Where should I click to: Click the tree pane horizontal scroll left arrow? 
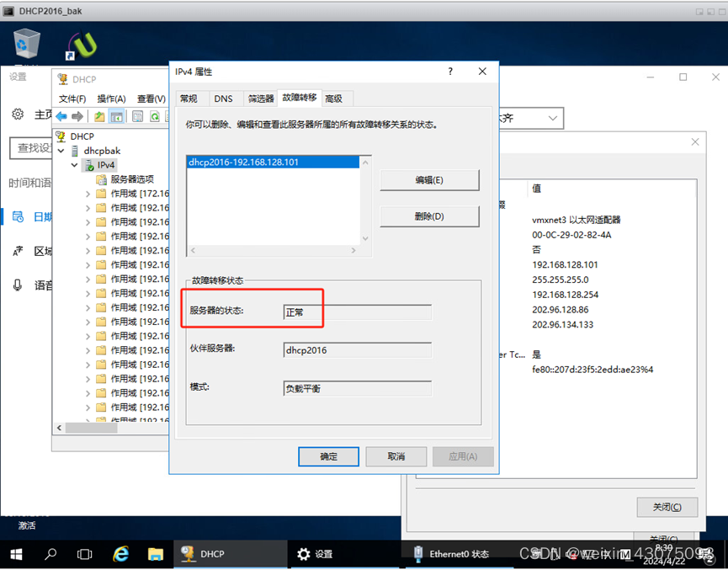pyautogui.click(x=59, y=428)
